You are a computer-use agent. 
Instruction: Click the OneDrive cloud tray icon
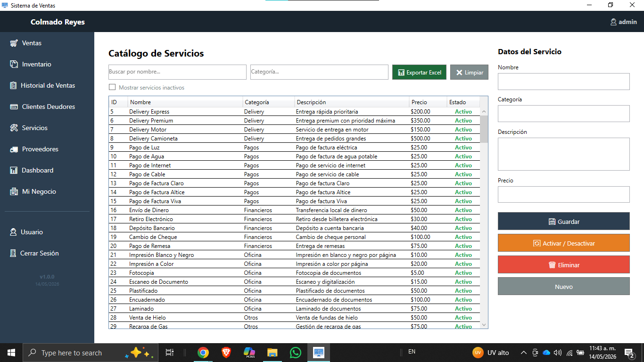[546, 353]
